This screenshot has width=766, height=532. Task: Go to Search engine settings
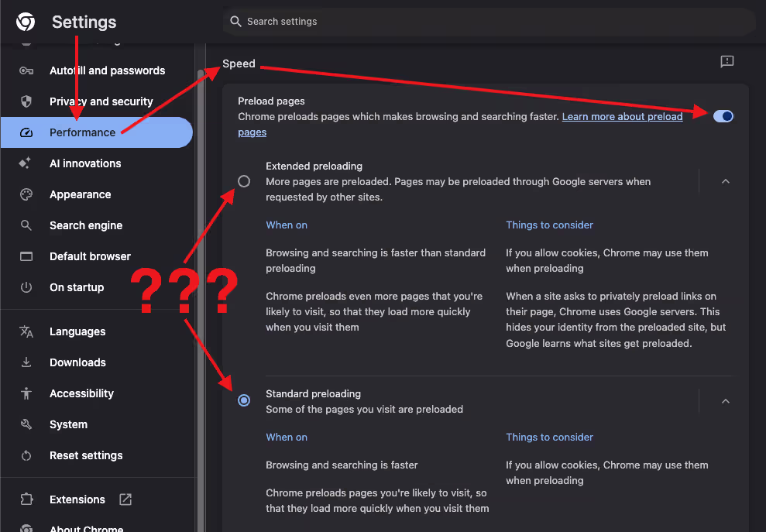click(x=86, y=225)
